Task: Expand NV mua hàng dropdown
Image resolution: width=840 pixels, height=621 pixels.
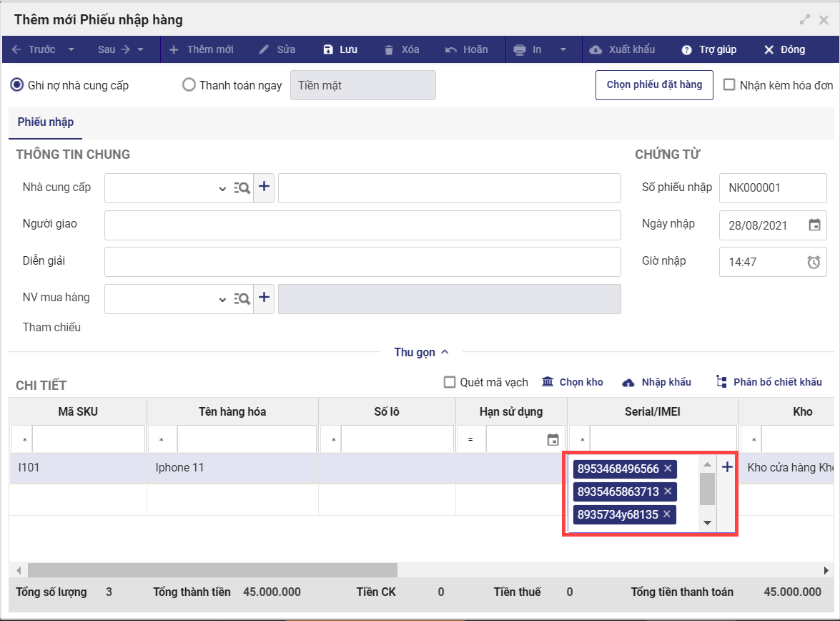Action: click(x=222, y=300)
